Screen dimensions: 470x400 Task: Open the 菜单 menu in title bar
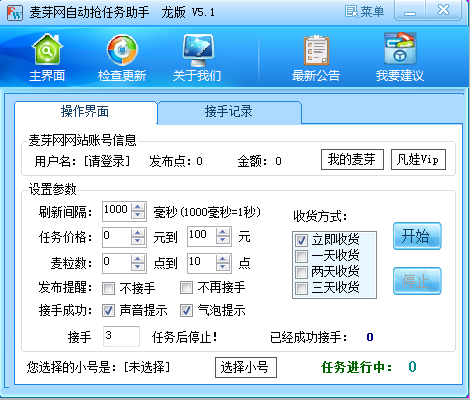[x=364, y=12]
